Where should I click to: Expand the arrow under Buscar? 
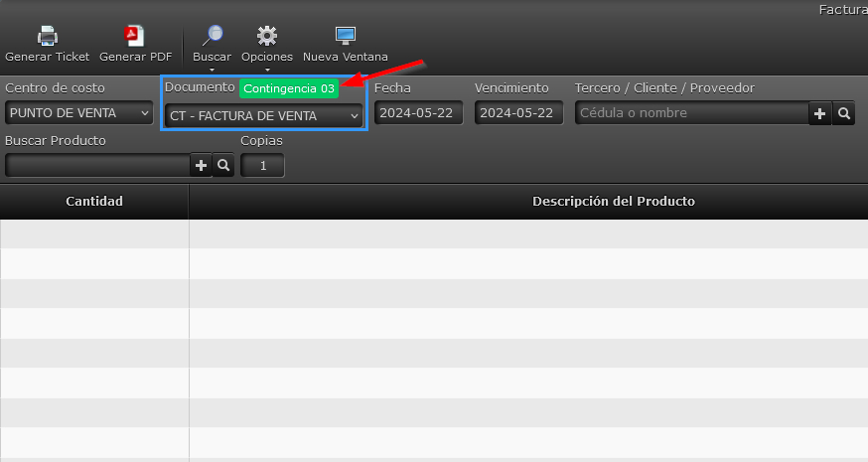click(x=212, y=70)
